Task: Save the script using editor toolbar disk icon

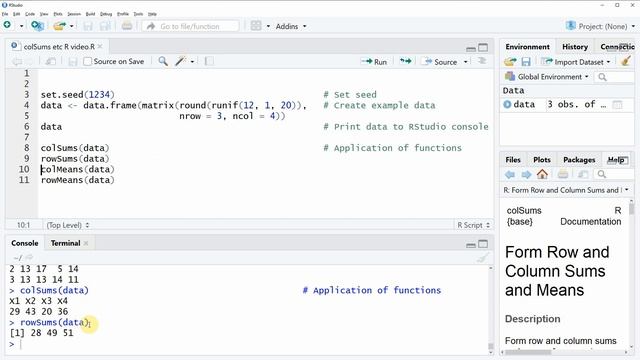Action: (x=73, y=62)
